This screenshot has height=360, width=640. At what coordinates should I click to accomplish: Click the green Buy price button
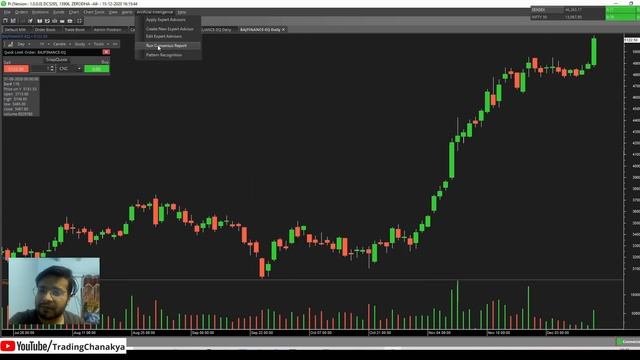pyautogui.click(x=97, y=69)
